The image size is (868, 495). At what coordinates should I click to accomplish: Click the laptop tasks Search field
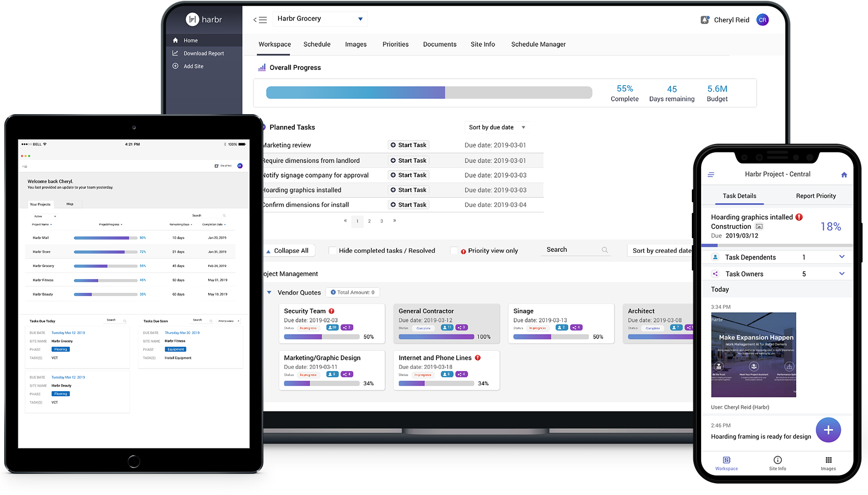576,250
